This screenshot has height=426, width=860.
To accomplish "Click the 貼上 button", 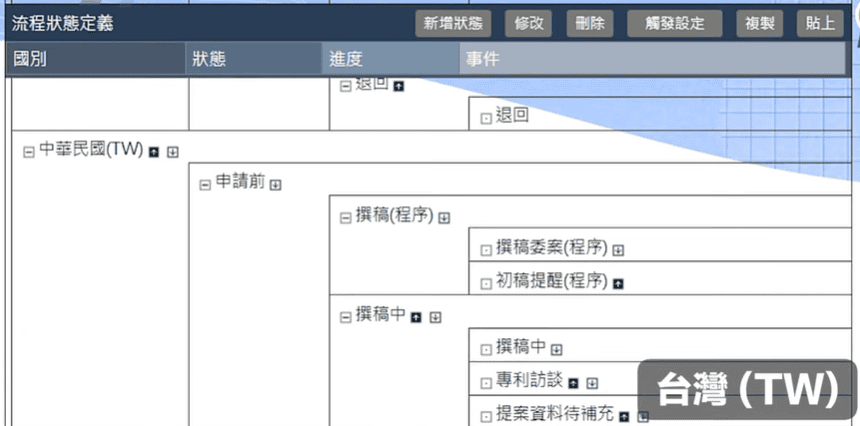I will [820, 24].
